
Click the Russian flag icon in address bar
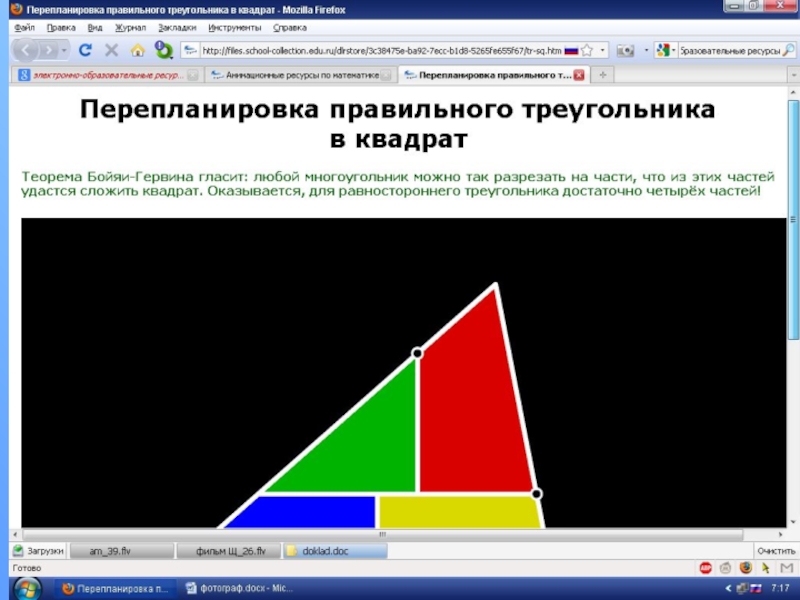click(x=571, y=51)
